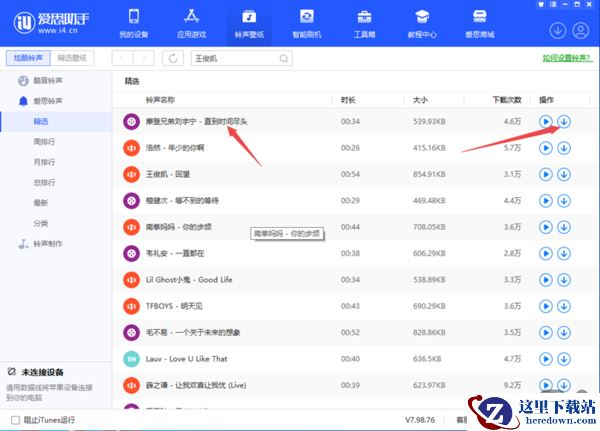Select 总排行 overall ranking

pyautogui.click(x=44, y=182)
